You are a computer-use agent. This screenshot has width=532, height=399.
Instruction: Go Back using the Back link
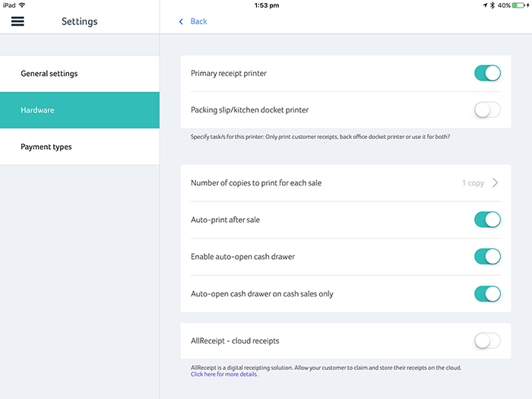coord(198,21)
